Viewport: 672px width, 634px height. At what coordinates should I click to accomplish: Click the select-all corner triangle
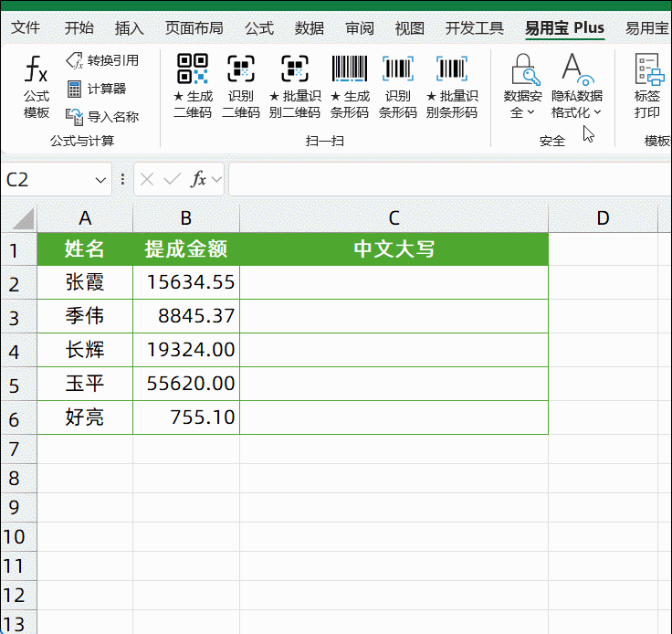pos(19,218)
